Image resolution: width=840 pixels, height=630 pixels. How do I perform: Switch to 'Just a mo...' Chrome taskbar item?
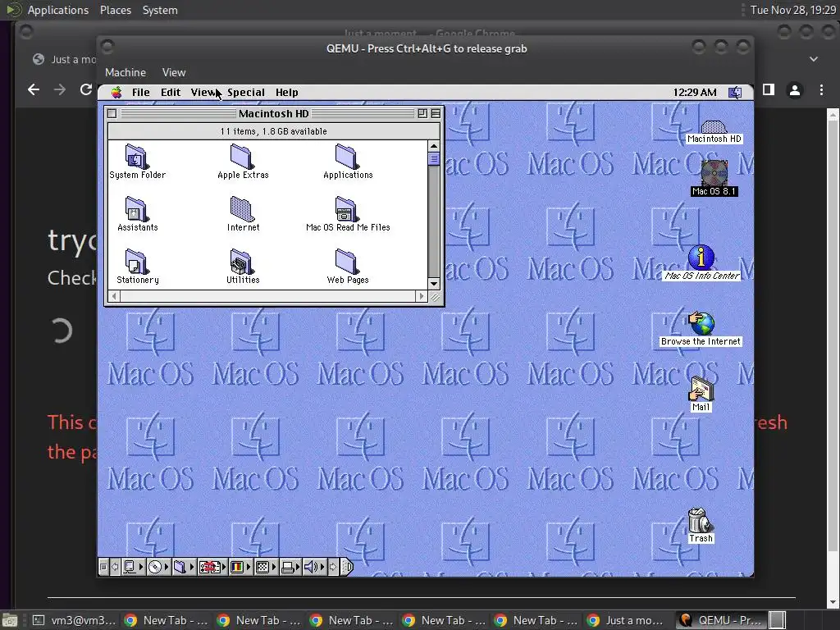[628, 620]
